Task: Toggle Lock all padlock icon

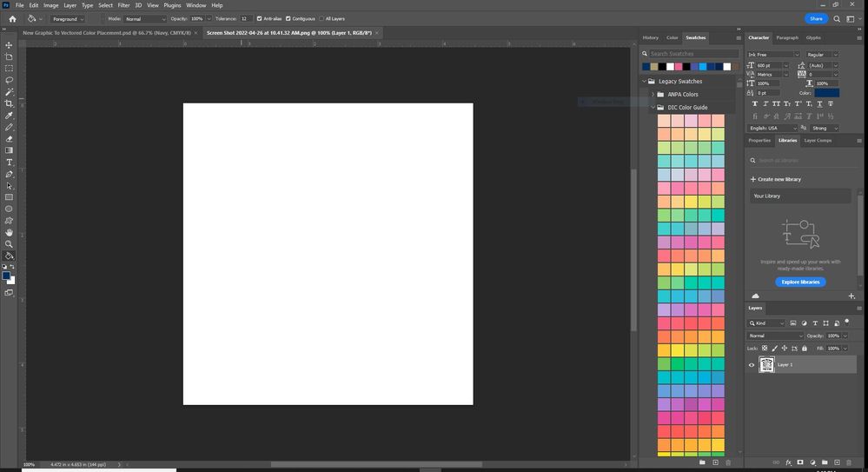Action: pyautogui.click(x=805, y=349)
